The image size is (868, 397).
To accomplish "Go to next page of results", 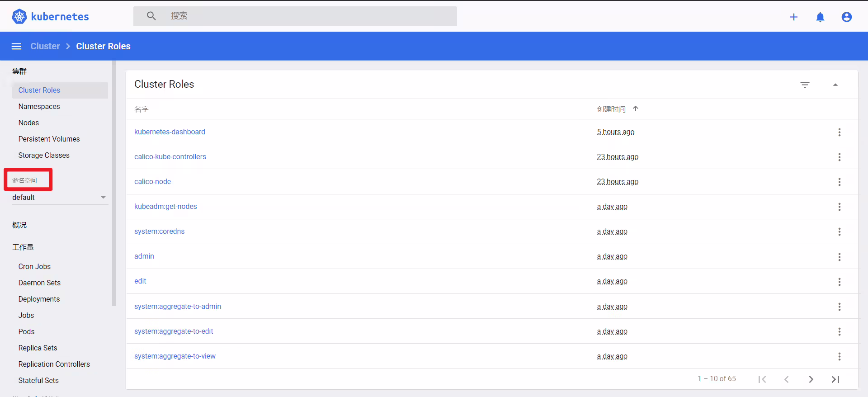I will point(811,379).
